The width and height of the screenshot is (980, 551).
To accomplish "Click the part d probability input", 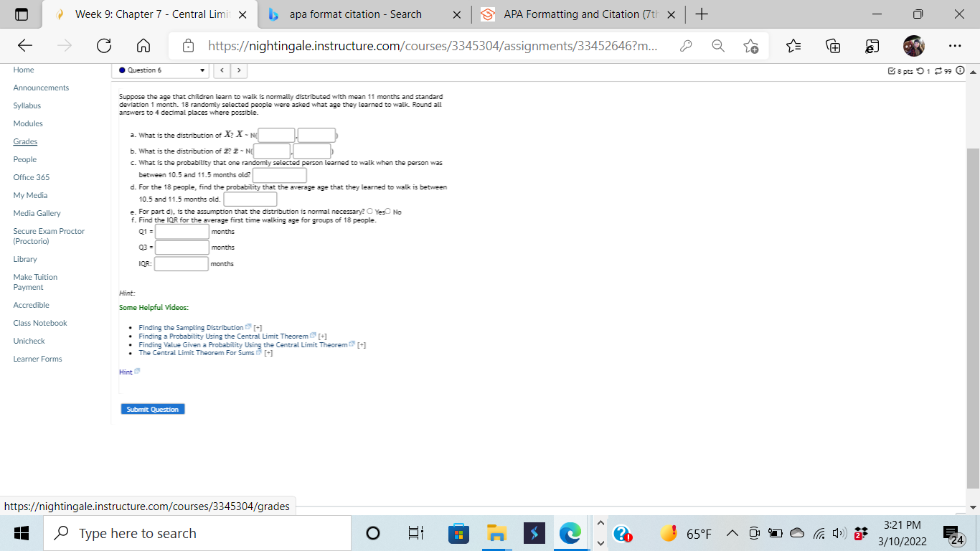I will [x=250, y=199].
